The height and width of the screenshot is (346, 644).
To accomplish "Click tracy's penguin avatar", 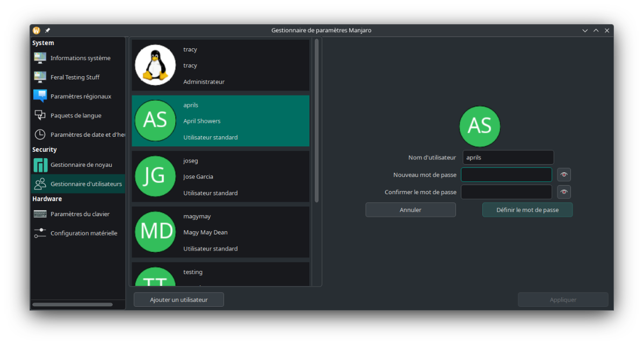I will point(155,65).
